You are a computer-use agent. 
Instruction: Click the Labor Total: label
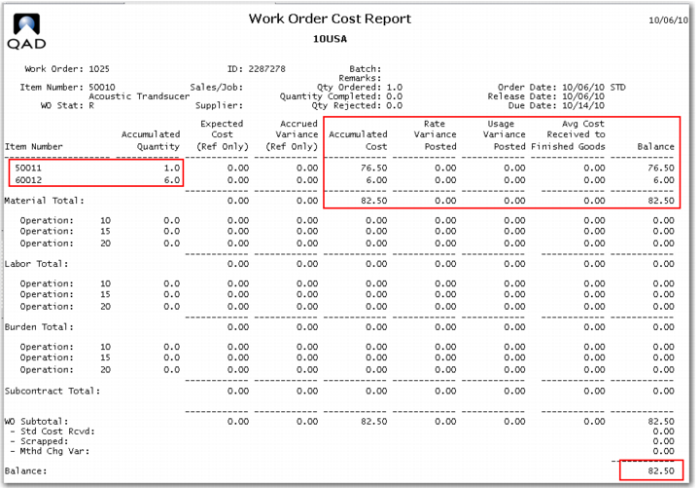pyautogui.click(x=36, y=264)
